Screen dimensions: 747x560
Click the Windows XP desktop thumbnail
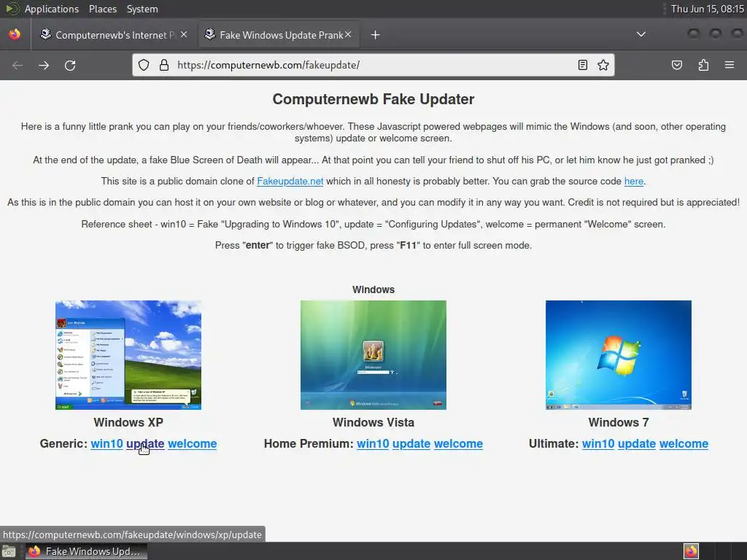click(x=128, y=355)
